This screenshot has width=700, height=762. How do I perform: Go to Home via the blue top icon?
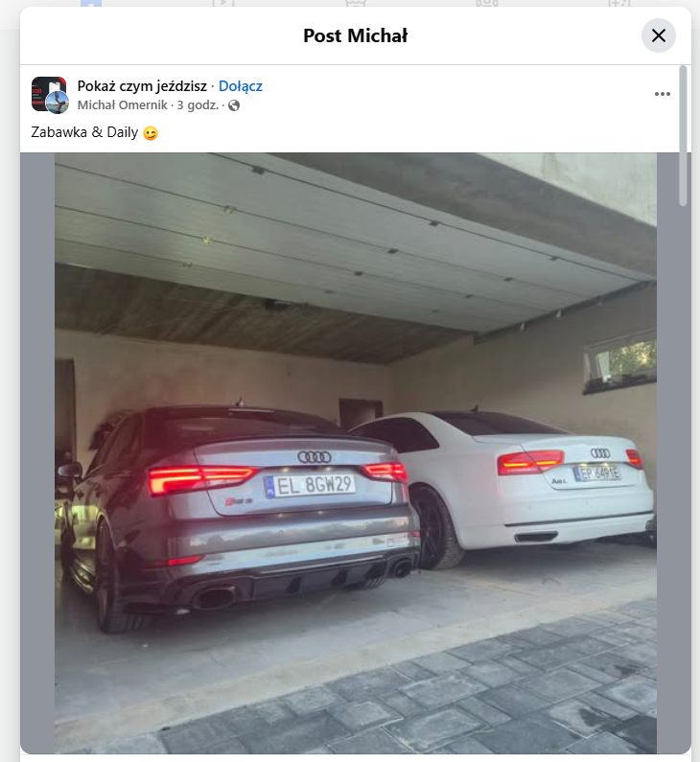(91, 3)
